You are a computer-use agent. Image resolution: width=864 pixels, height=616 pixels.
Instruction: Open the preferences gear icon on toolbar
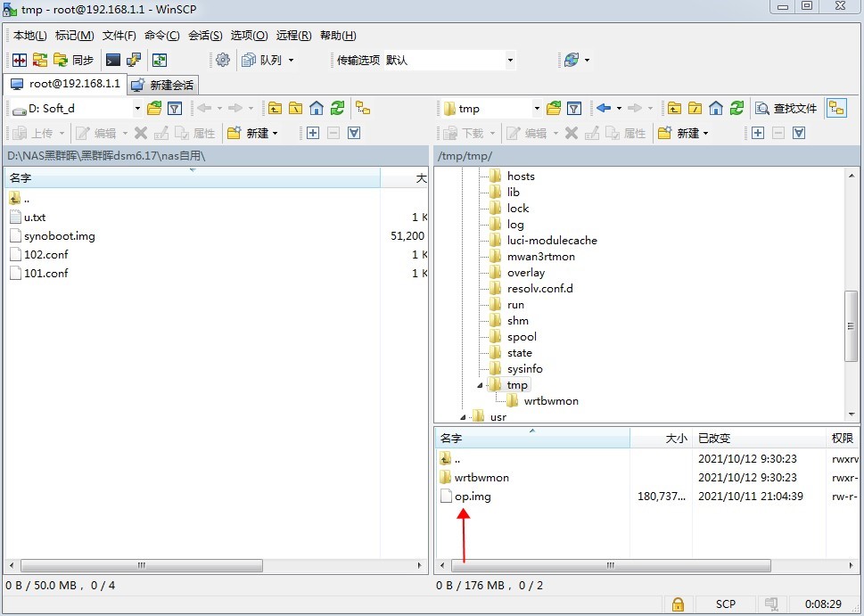pyautogui.click(x=224, y=60)
